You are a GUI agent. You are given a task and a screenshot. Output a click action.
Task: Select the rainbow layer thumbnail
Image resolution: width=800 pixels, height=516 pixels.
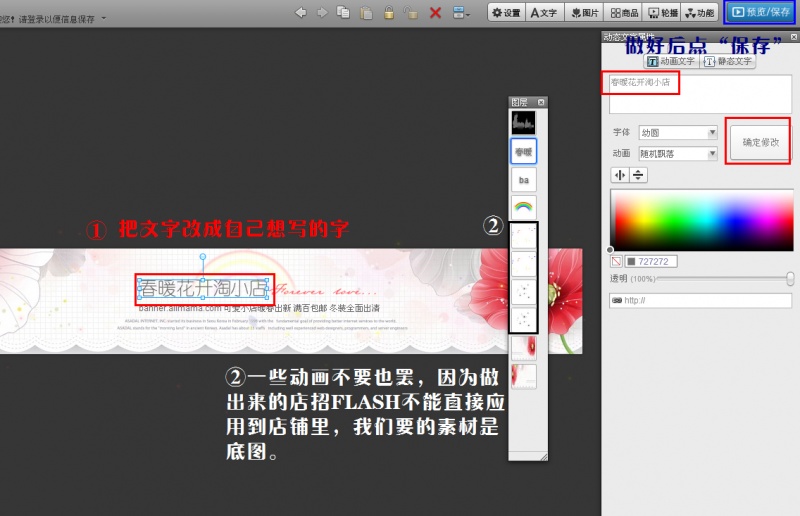524,208
